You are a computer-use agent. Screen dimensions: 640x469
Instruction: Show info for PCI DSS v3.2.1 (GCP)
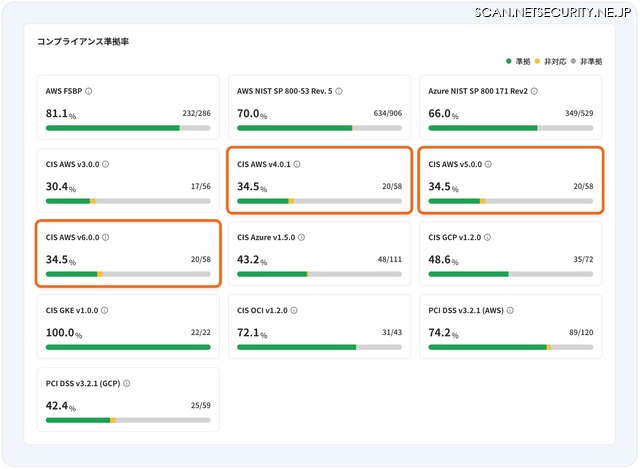(127, 384)
